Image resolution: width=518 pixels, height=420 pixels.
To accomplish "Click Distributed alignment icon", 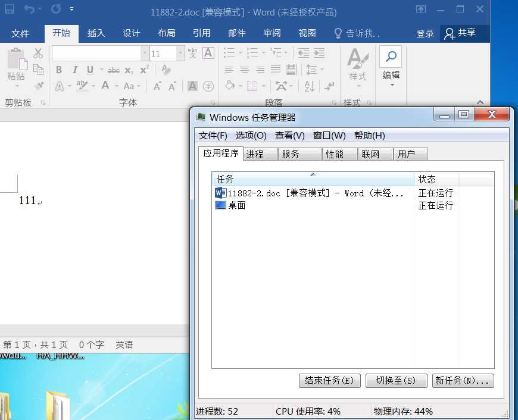I will click(x=291, y=70).
